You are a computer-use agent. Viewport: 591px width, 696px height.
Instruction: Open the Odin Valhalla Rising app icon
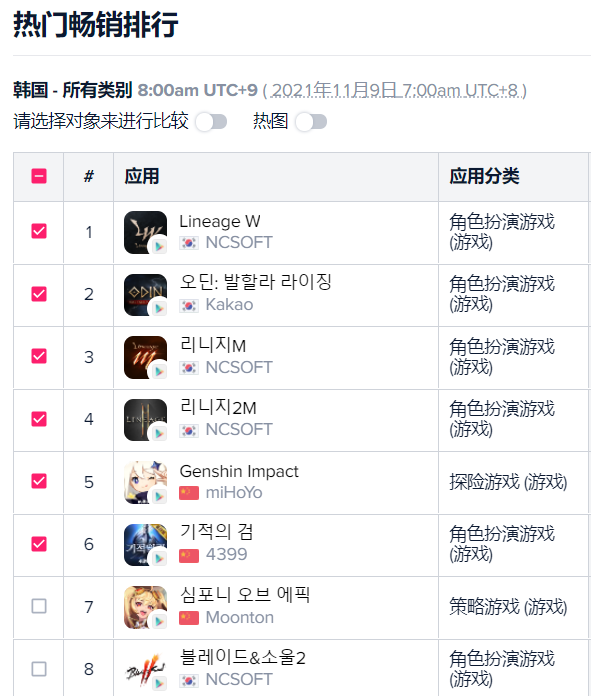pos(146,295)
